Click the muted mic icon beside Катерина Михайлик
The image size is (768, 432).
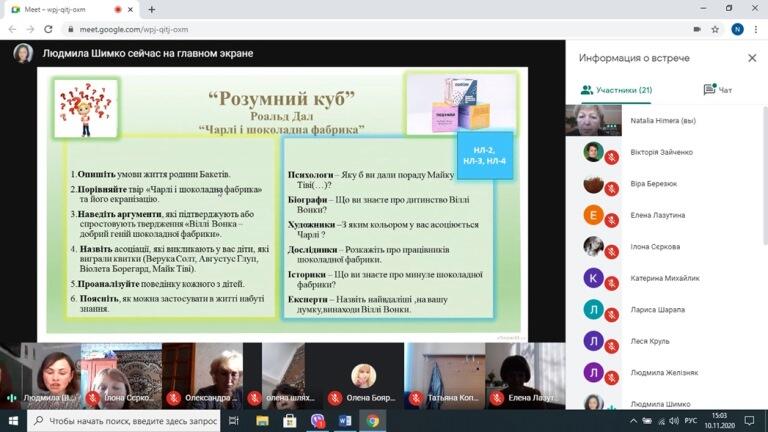point(611,284)
